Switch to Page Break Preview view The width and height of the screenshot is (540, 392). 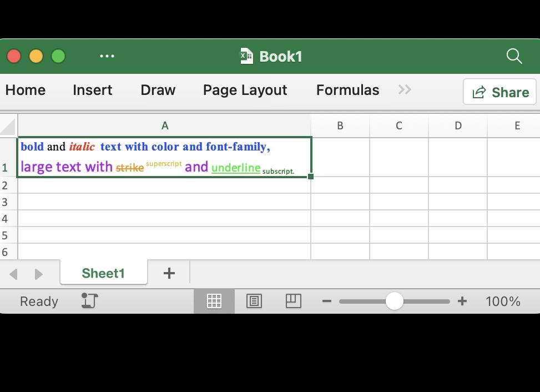(293, 301)
